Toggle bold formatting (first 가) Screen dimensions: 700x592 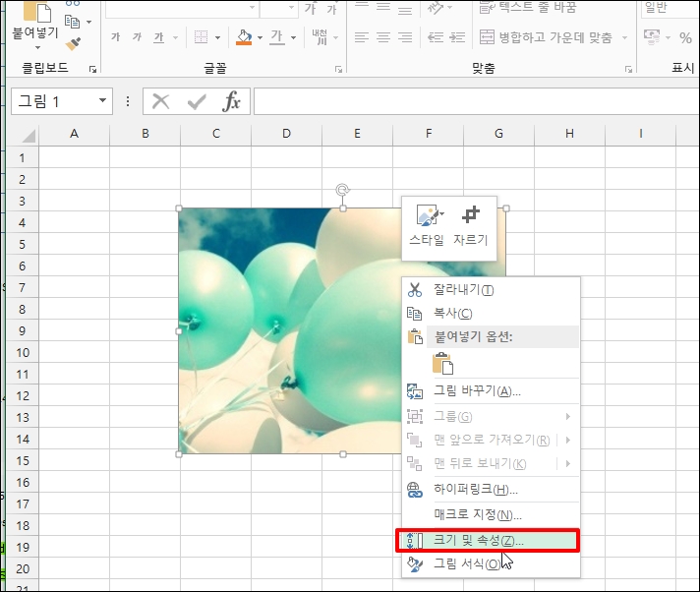(116, 37)
